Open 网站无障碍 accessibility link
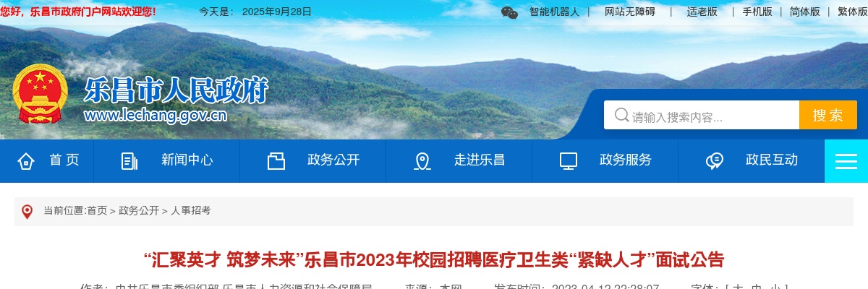Screen dimensions: 868x289 pyautogui.click(x=630, y=12)
